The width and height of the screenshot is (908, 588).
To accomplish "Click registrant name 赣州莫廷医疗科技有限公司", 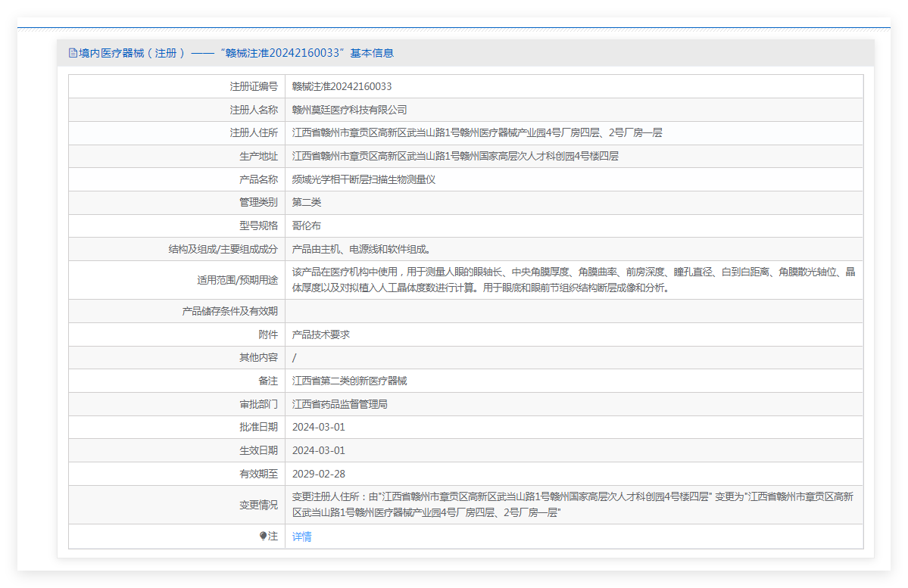I will pyautogui.click(x=349, y=110).
